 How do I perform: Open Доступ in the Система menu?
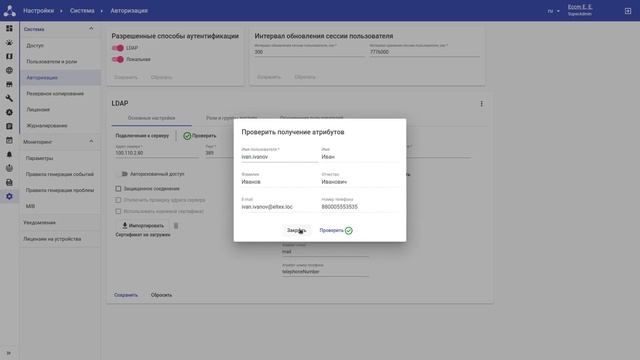[60, 45]
